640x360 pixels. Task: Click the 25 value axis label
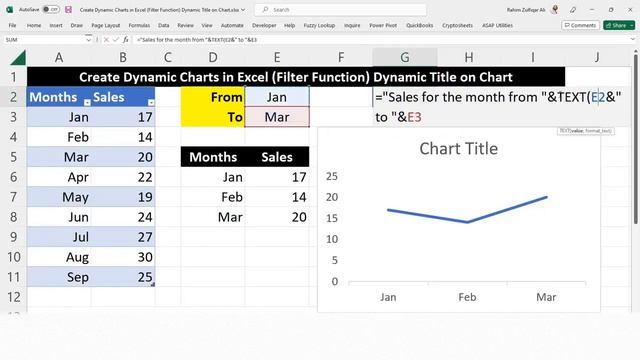(332, 176)
